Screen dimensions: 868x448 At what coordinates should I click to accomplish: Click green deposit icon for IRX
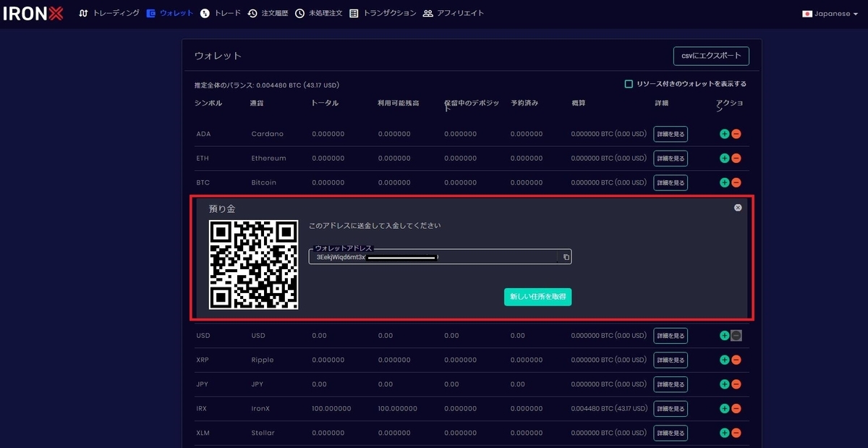click(x=724, y=409)
